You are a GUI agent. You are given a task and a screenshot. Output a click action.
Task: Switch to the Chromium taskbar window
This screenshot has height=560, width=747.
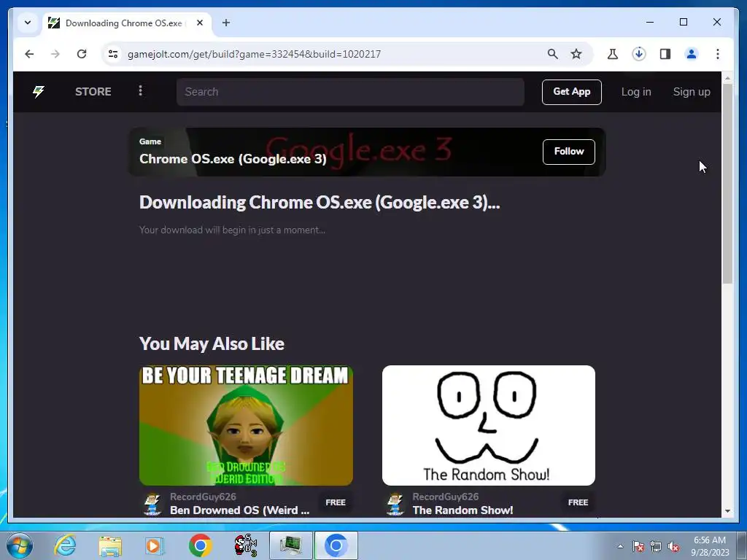(x=336, y=545)
